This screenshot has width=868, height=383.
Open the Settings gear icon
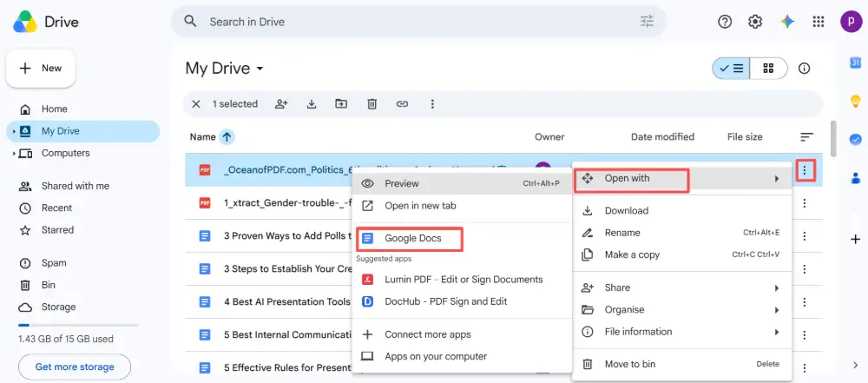tap(755, 22)
